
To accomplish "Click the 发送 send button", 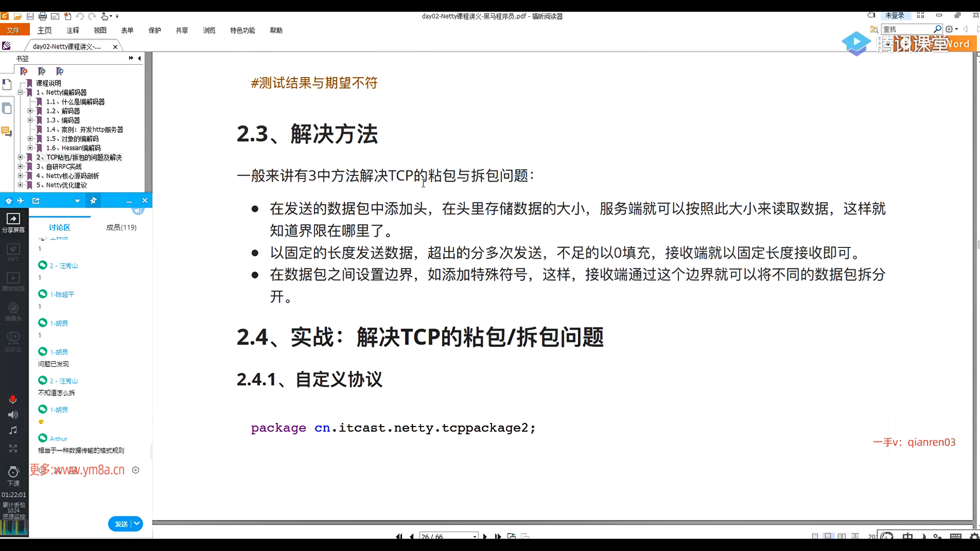I will click(x=121, y=524).
